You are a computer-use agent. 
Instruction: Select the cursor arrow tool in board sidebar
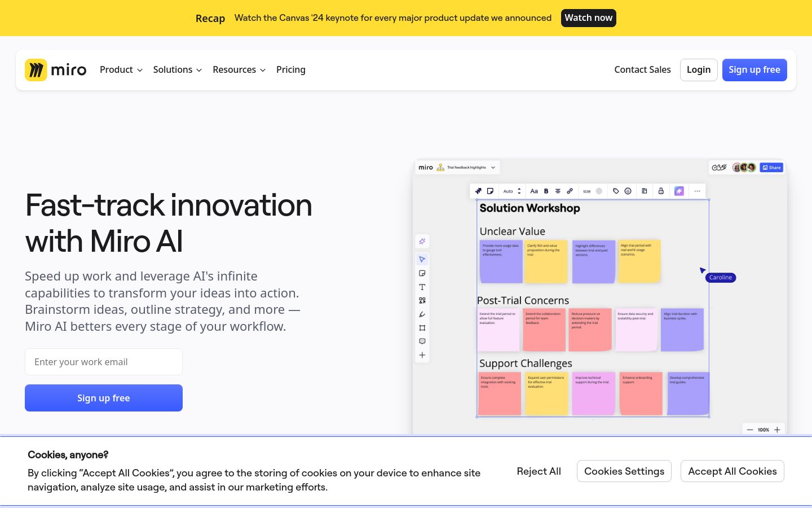click(x=422, y=259)
